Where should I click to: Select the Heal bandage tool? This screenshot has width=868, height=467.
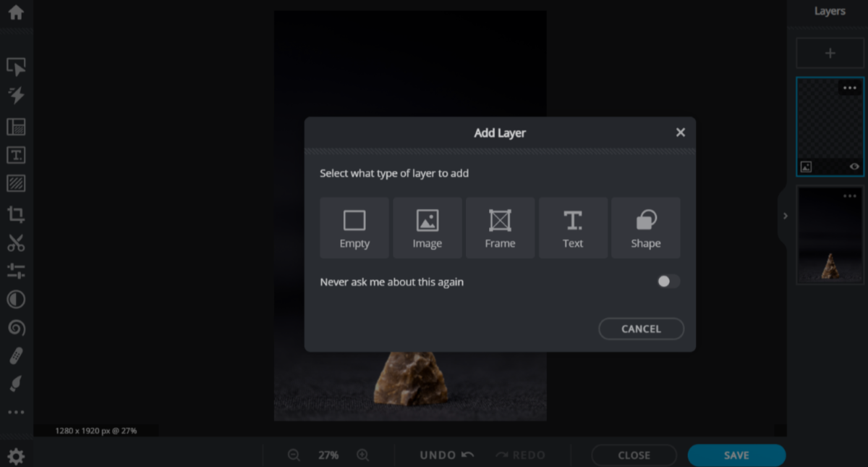pyautogui.click(x=16, y=355)
